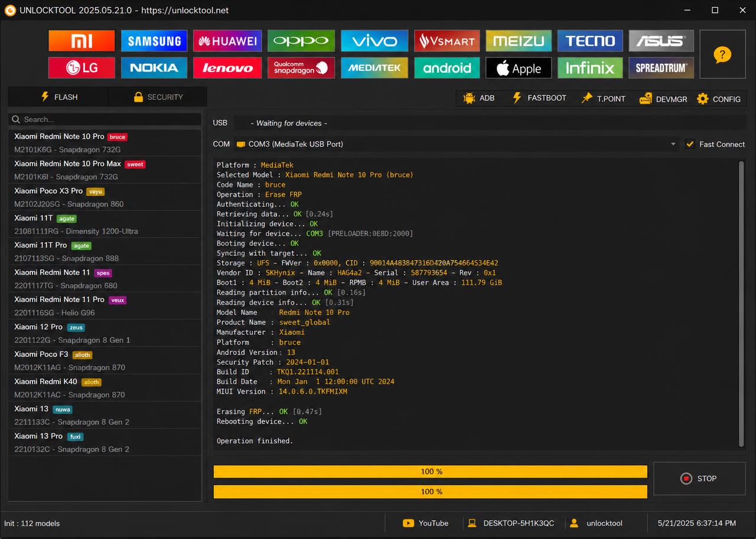
Task: Open the Infinix brand tile
Action: tap(590, 68)
